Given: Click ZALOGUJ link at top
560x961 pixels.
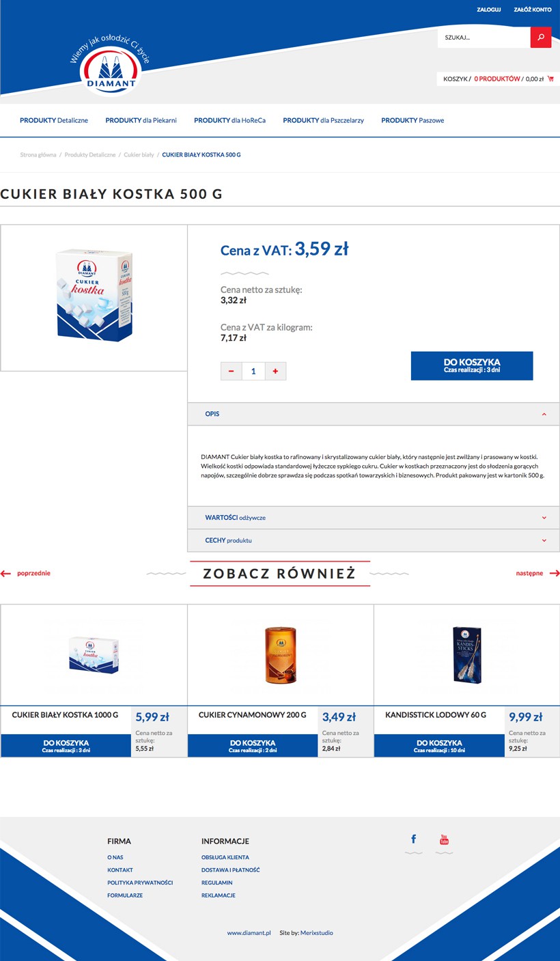Looking at the screenshot, I should [x=489, y=10].
